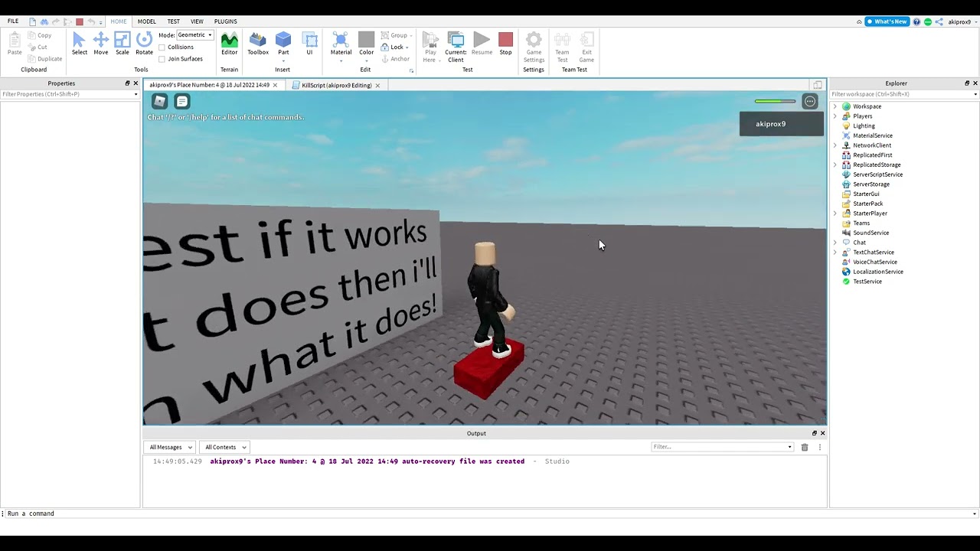Screen dimensions: 980x551
Task: Switch to the TEST ribbon tab
Action: 174,21
